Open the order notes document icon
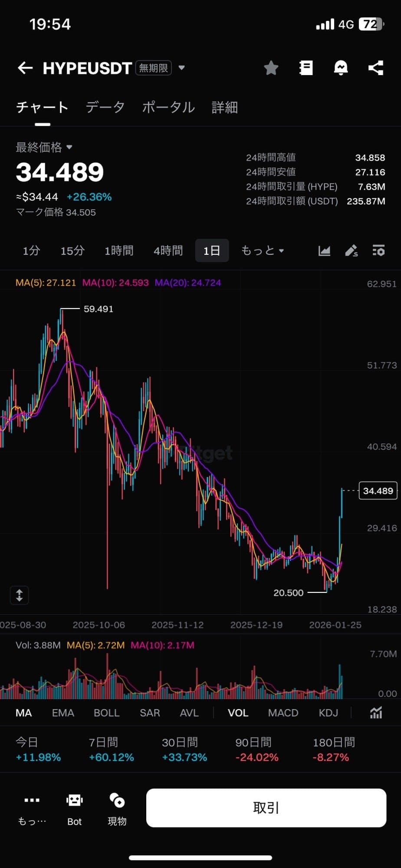Screen dimensions: 401x868 [306, 68]
